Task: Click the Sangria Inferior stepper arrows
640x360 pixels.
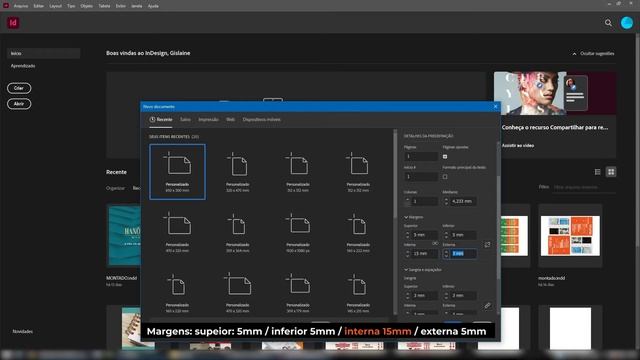Action: (x=446, y=295)
